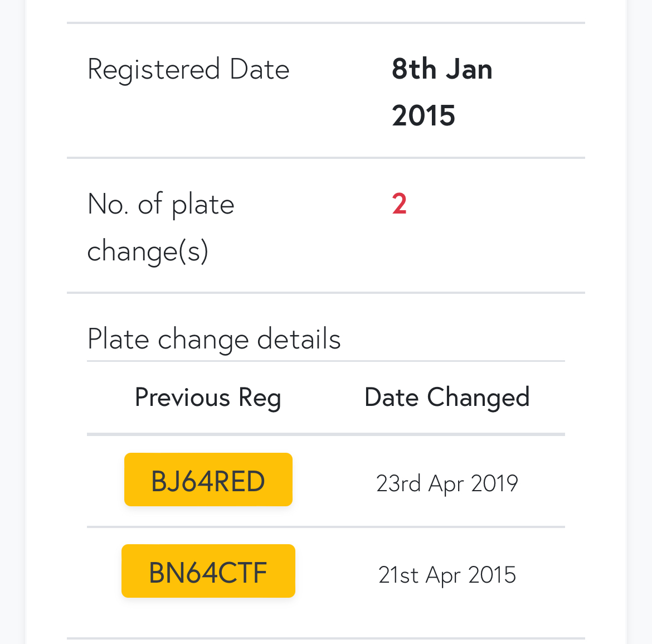Viewport: 652px width, 644px height.
Task: Click the year 2015 in registered date
Action: 424,115
